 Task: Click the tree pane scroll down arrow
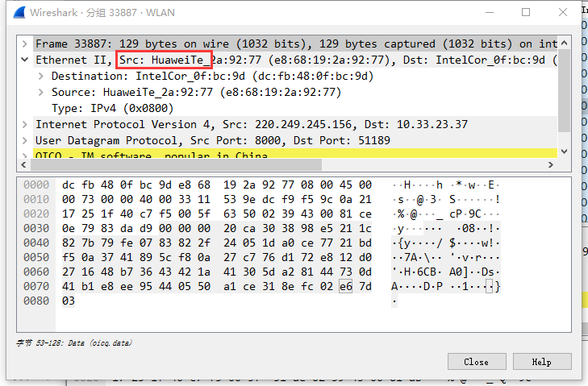tap(564, 151)
